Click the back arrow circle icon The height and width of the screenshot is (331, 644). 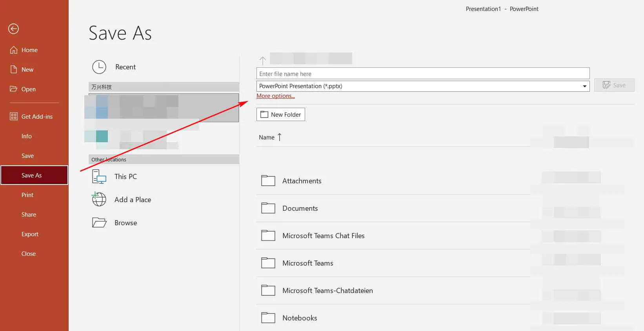(13, 29)
